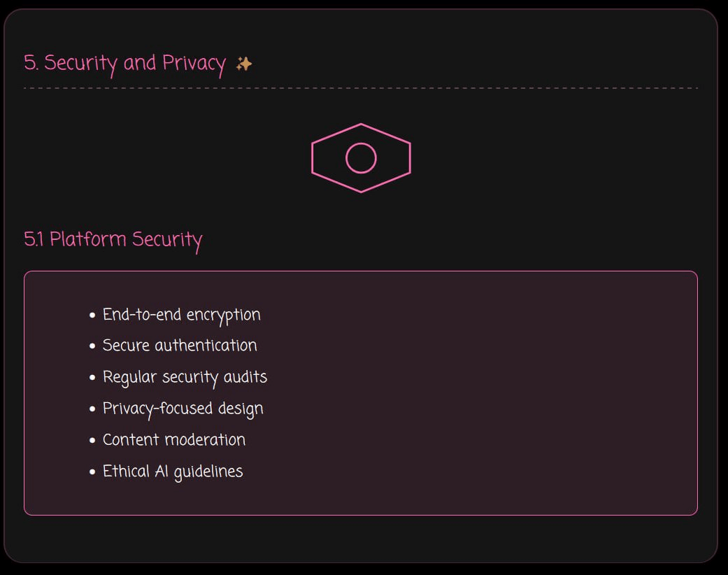
Task: Choose the "Privacy-focused design" list item
Action: tap(183, 409)
